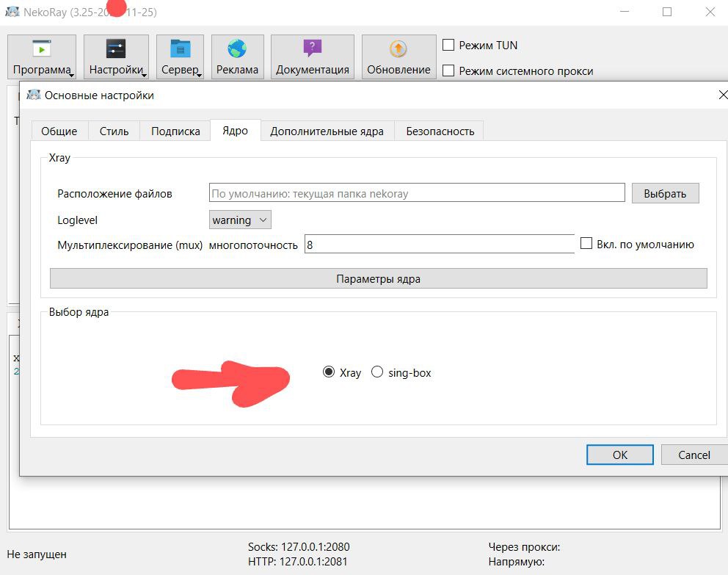728x575 pixels.
Task: Click the Реклама globe icon
Action: 237,49
